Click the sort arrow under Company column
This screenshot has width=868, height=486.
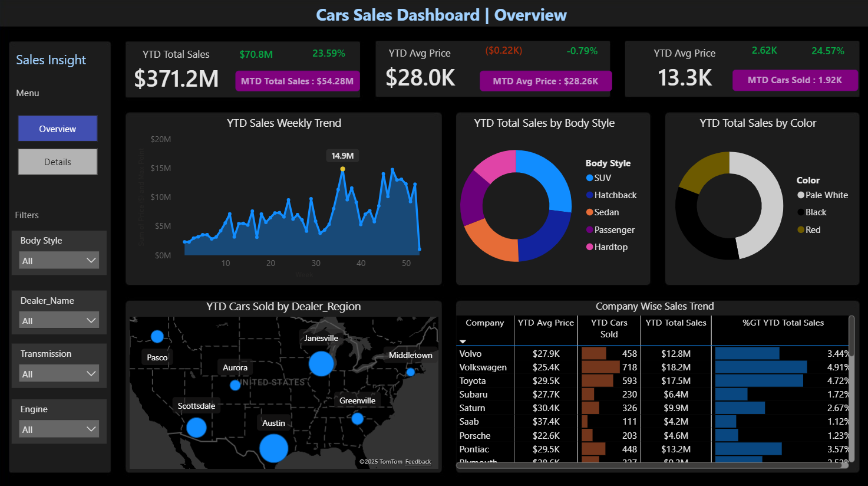click(x=463, y=341)
